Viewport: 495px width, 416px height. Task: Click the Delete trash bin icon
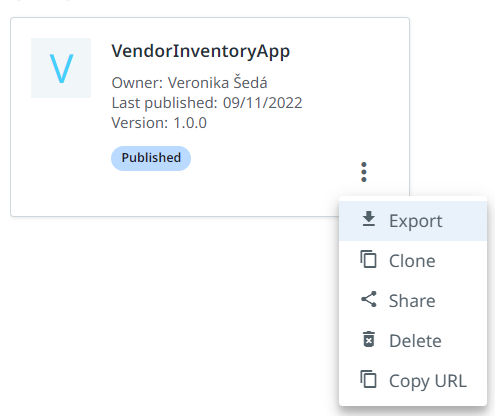[x=369, y=339]
